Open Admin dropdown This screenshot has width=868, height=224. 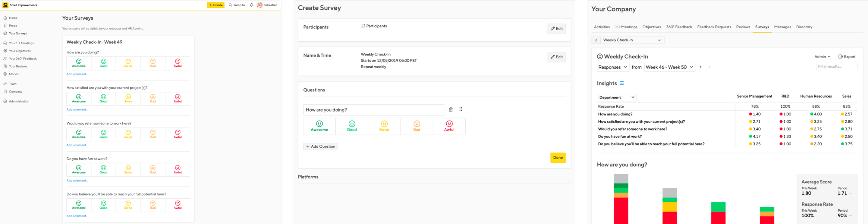pos(822,57)
